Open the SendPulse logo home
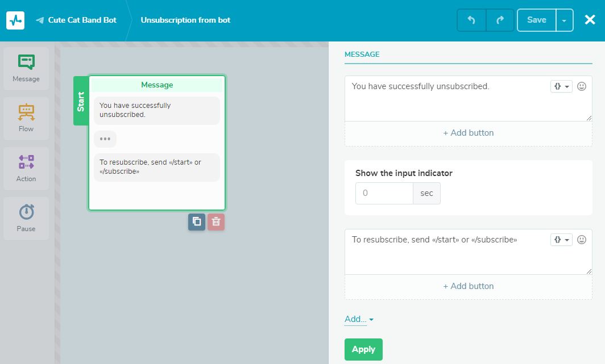This screenshot has width=605, height=364. coord(15,20)
